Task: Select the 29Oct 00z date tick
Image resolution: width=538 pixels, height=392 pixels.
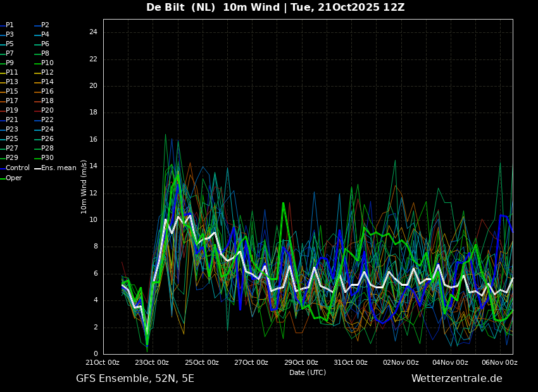Action: click(301, 363)
